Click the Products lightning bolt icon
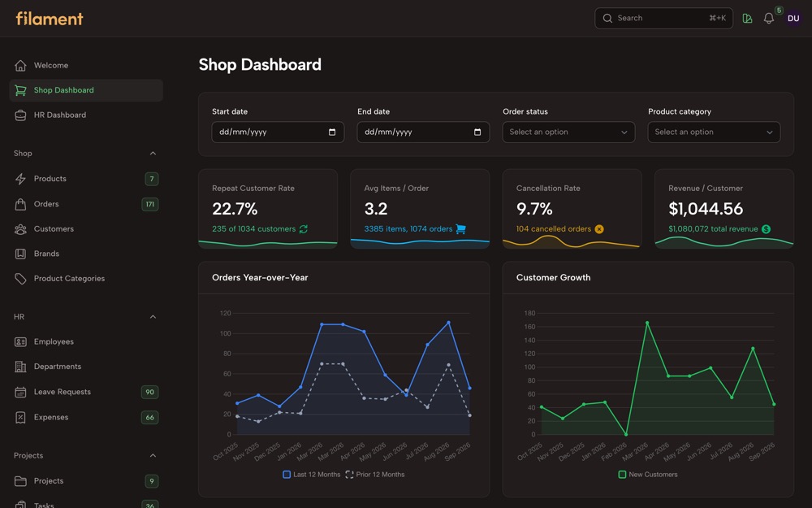Screen dimensions: 812x508 pos(20,179)
